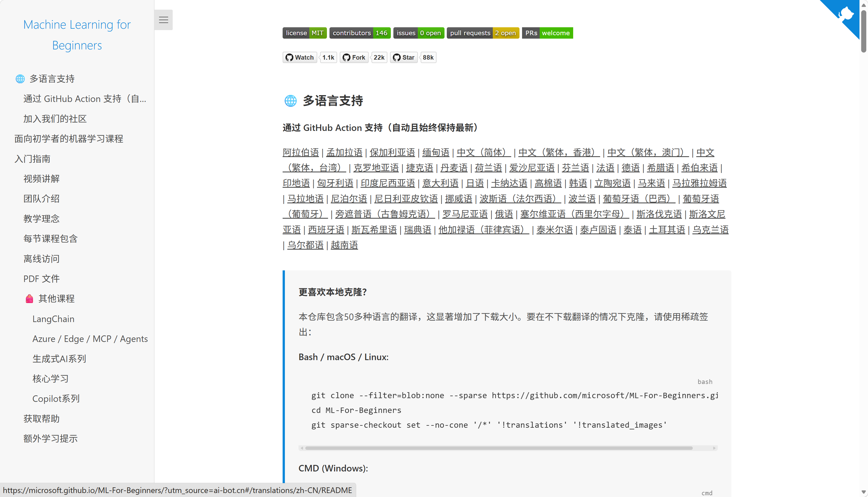The image size is (868, 497).
Task: Open sidebar item 团队介绍
Action: click(x=41, y=199)
